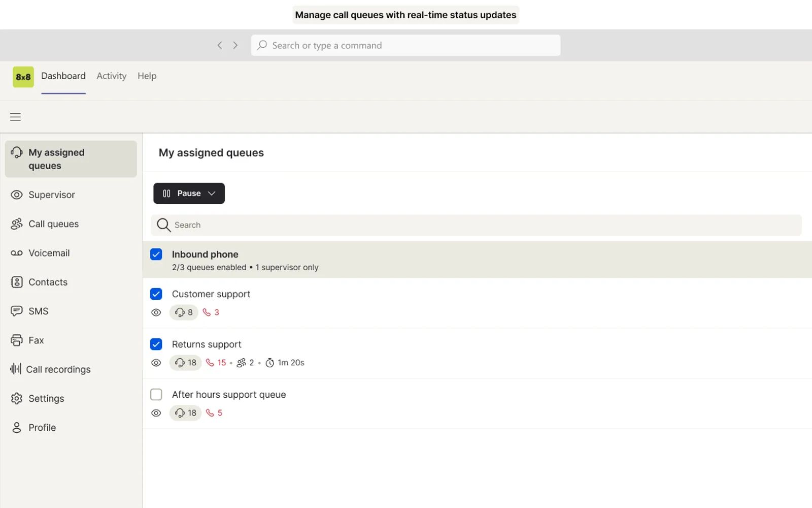The image size is (812, 508).
Task: Click the Call recordings waveform icon
Action: [x=16, y=369]
